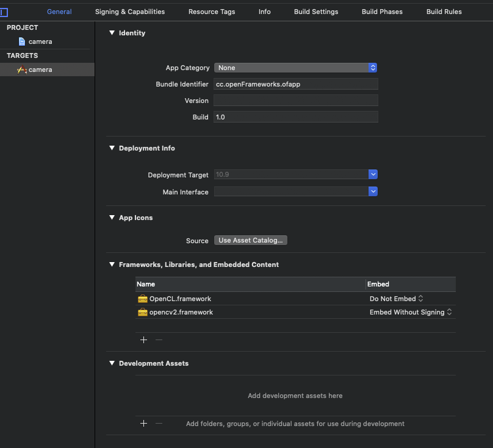The height and width of the screenshot is (448, 493).
Task: Click the Use Asset Catalog button
Action: (x=250, y=240)
